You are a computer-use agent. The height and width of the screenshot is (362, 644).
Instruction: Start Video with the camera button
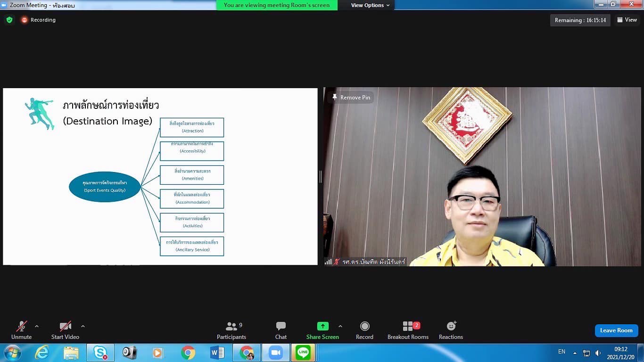pos(65,330)
